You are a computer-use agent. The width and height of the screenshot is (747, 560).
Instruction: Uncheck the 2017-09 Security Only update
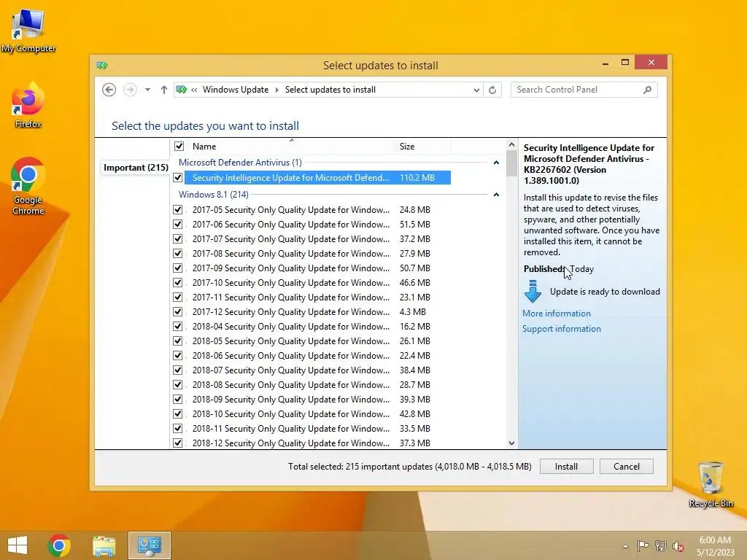coord(178,268)
